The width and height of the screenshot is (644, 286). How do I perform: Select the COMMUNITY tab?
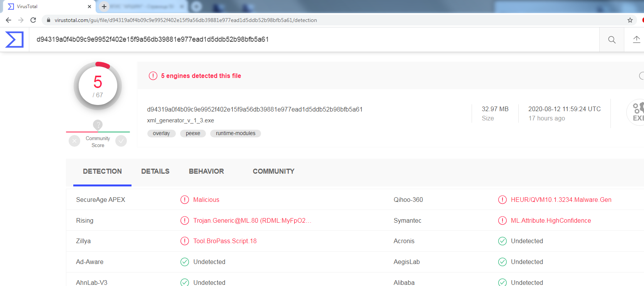273,171
